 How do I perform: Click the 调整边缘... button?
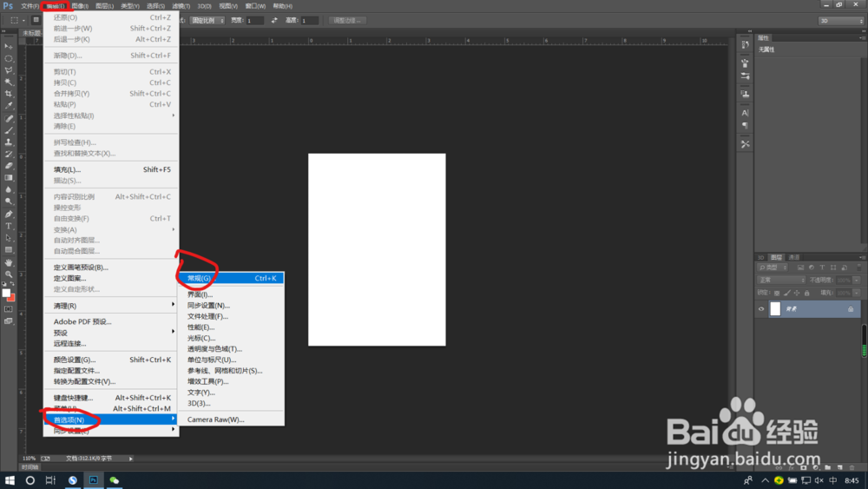(x=347, y=21)
